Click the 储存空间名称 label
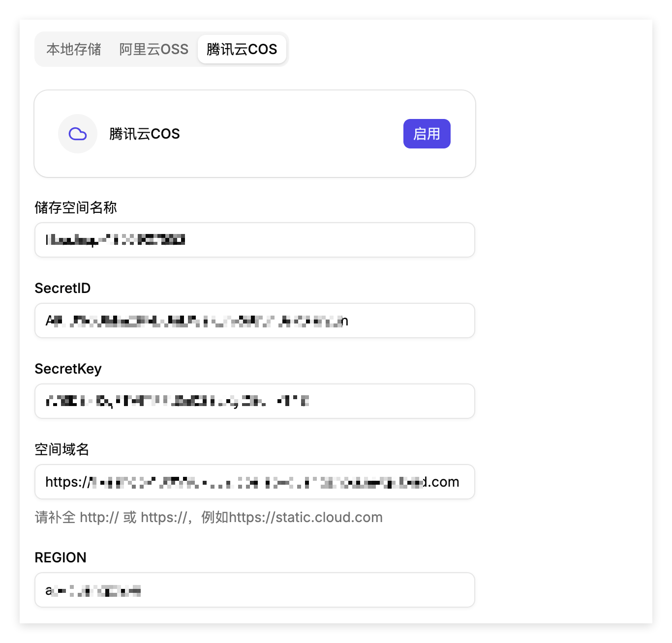The height and width of the screenshot is (643, 672). [x=76, y=207]
